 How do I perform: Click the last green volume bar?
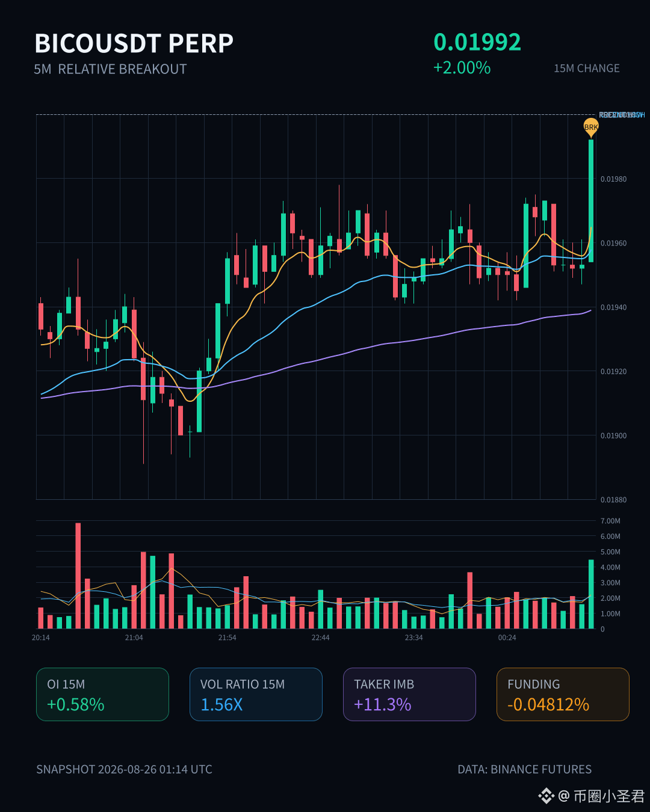click(591, 594)
